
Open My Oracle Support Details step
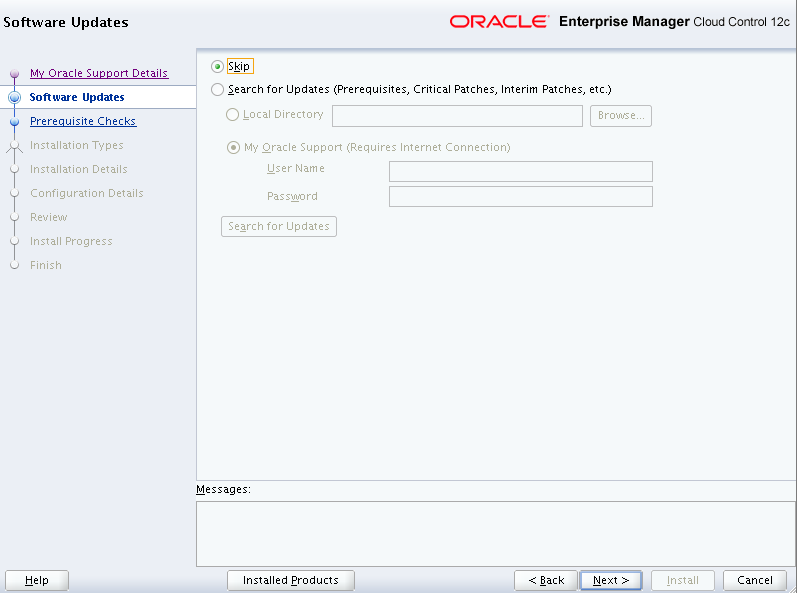(x=99, y=73)
